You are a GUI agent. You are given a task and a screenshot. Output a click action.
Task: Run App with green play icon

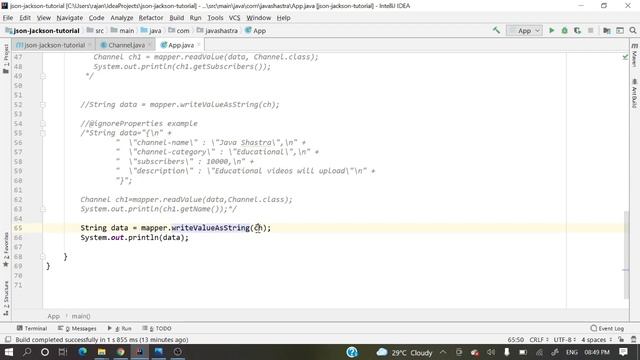(x=551, y=30)
